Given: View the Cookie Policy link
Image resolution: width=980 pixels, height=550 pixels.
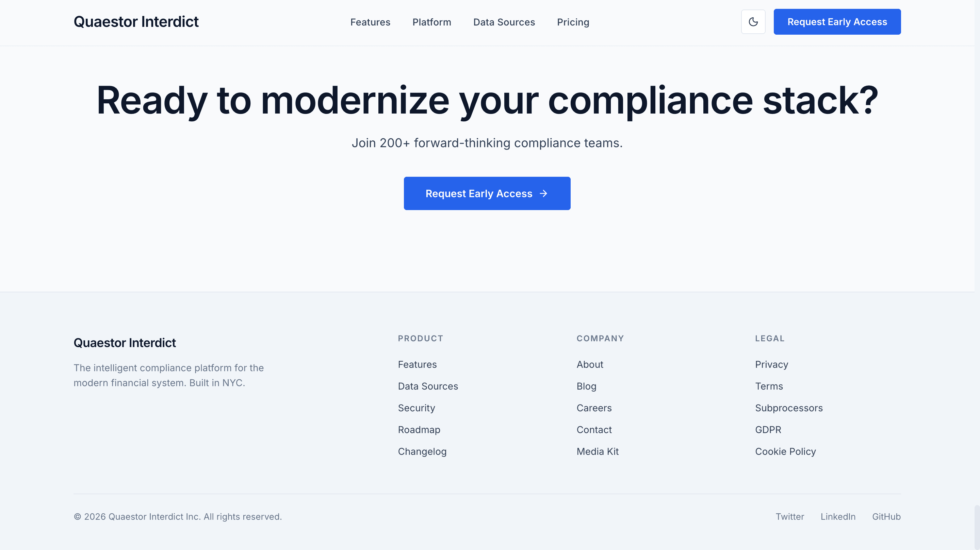Looking at the screenshot, I should [785, 451].
